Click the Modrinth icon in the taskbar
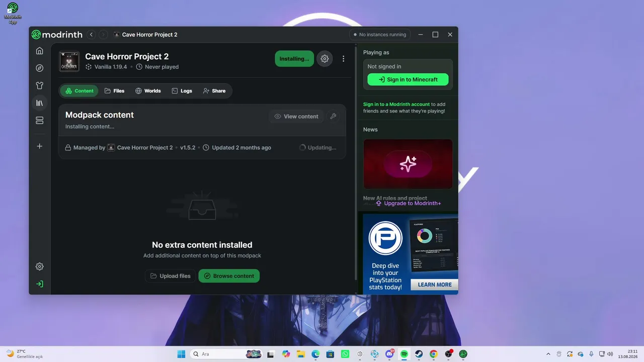The width and height of the screenshot is (644, 362). click(x=463, y=354)
